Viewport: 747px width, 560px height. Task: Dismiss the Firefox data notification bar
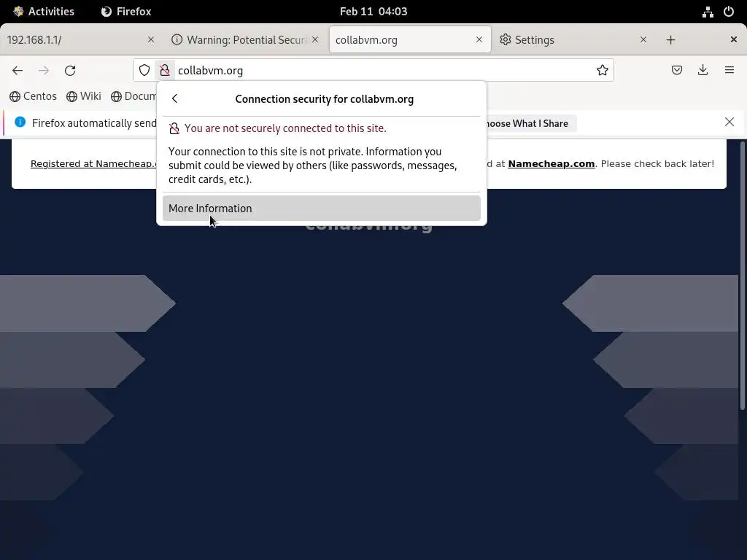click(729, 122)
